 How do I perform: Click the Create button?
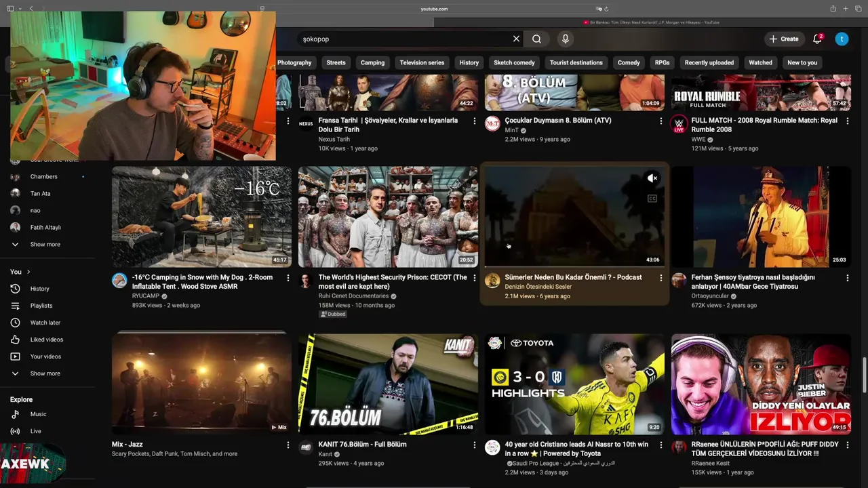pyautogui.click(x=784, y=39)
